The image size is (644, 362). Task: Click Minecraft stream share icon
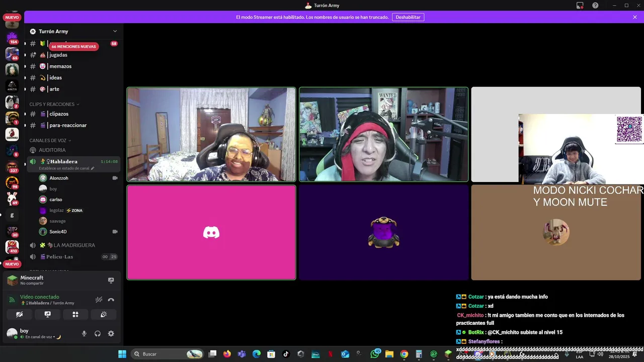[x=111, y=280]
